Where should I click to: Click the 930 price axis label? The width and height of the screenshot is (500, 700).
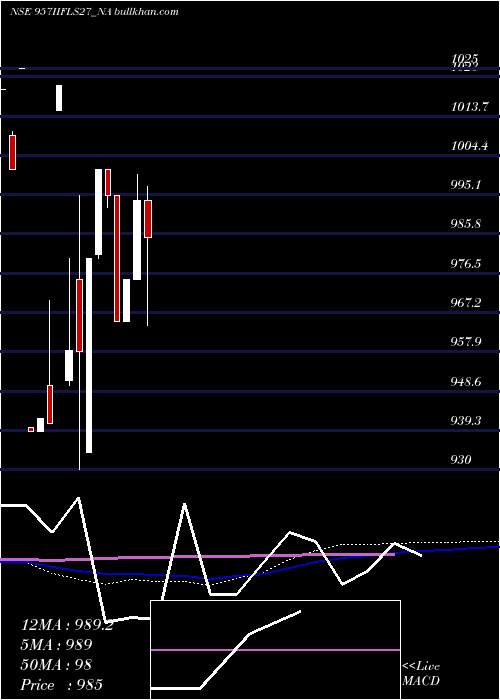461,459
